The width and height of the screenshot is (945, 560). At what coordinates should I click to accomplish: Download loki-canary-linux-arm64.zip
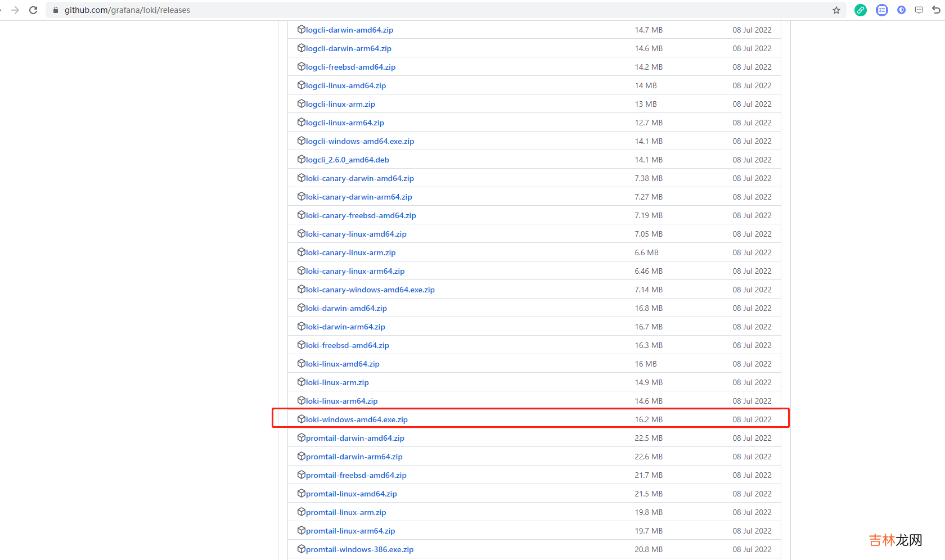[355, 271]
